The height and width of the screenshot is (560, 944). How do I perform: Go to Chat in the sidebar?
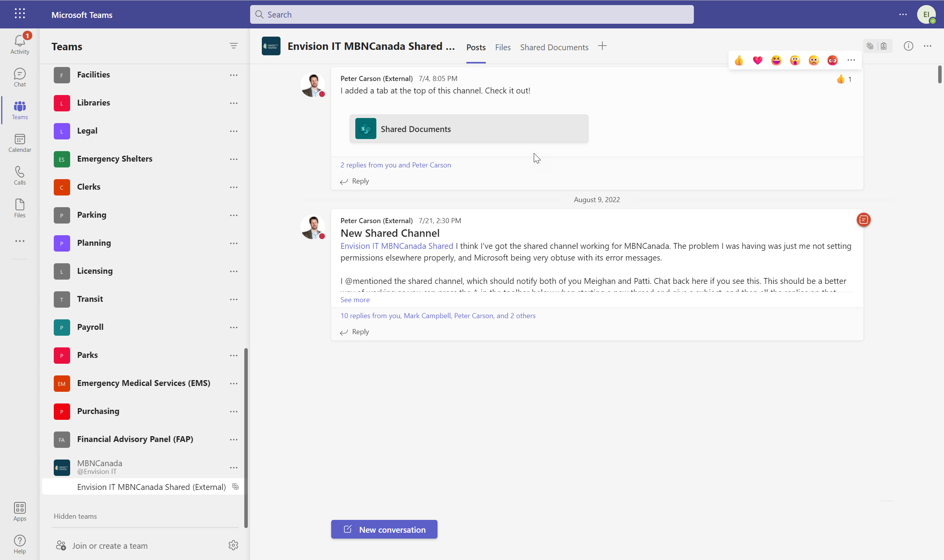click(20, 77)
